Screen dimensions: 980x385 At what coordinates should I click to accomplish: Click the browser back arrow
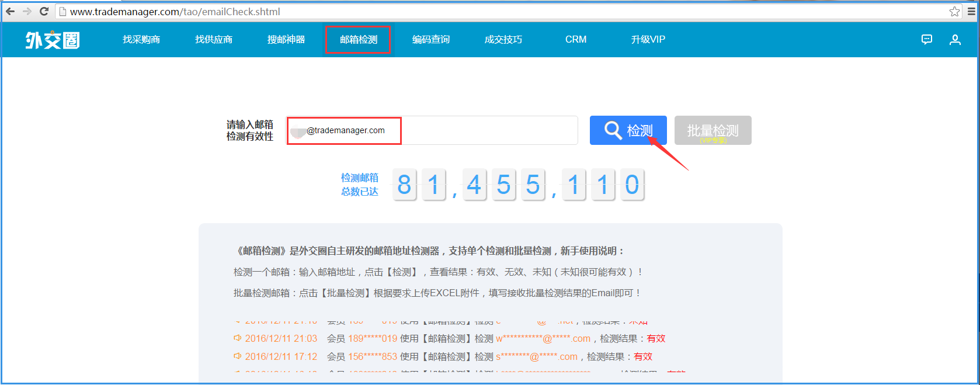(x=11, y=11)
